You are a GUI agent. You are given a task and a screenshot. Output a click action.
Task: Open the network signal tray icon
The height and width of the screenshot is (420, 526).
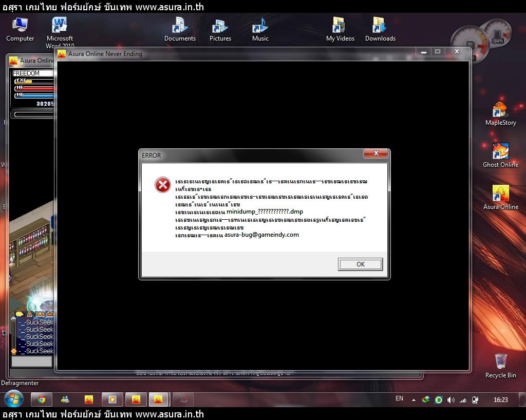click(463, 400)
